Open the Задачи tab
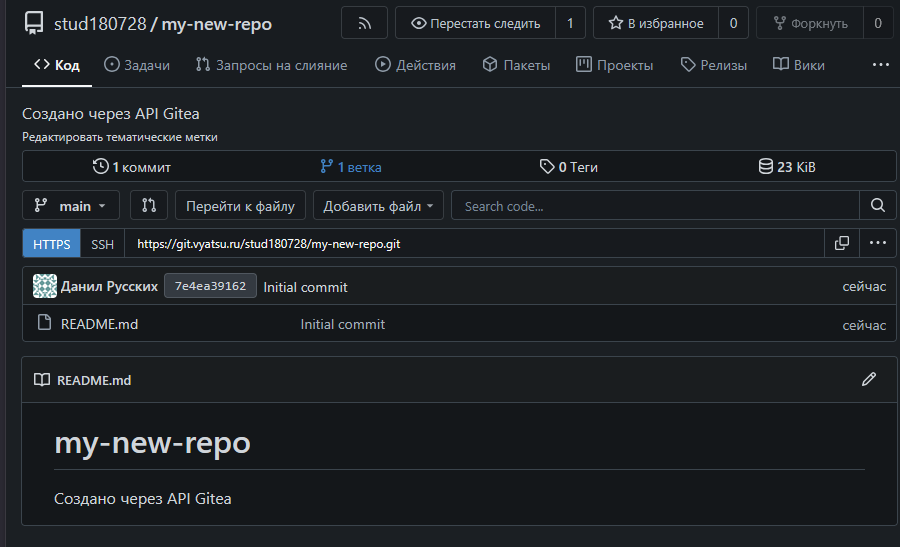Screen dimensions: 900x547 137,65
